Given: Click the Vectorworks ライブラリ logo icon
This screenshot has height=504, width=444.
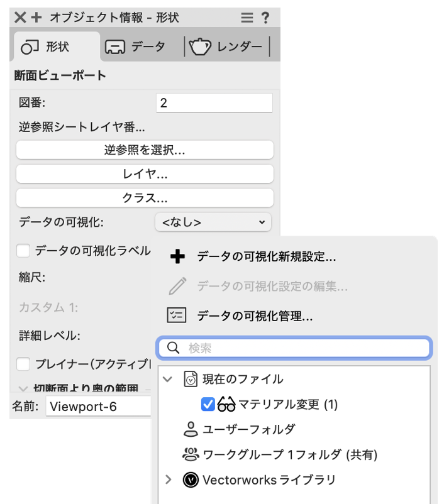Looking at the screenshot, I should coord(191,480).
